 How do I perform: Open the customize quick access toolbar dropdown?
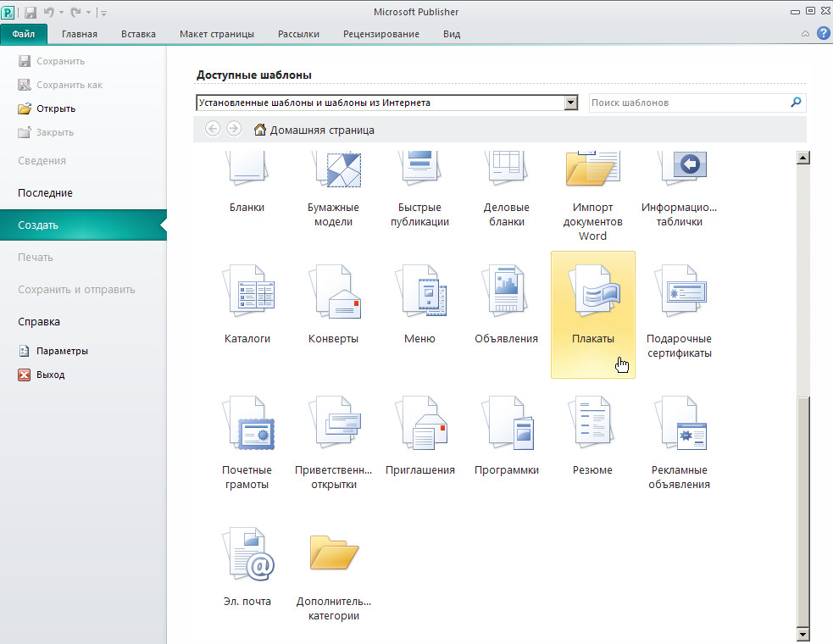pos(103,13)
